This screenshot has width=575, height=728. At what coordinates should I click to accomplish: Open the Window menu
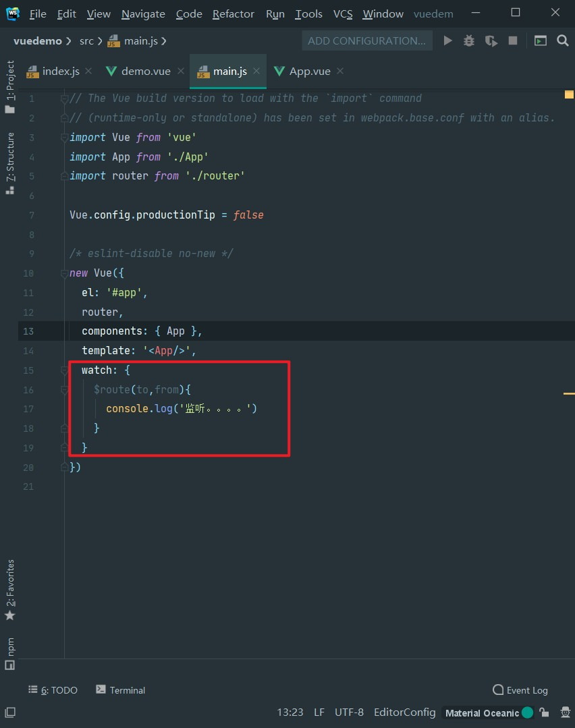click(x=383, y=14)
